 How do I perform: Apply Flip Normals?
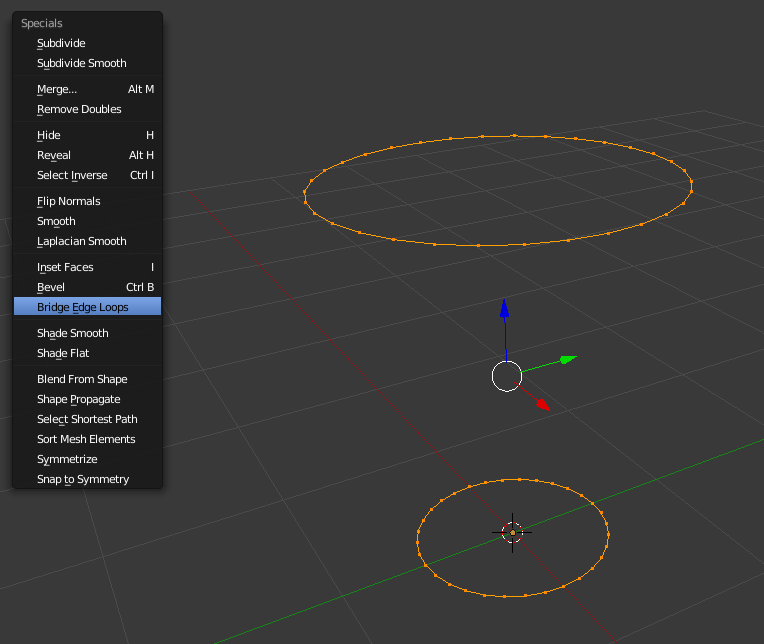tap(87, 201)
